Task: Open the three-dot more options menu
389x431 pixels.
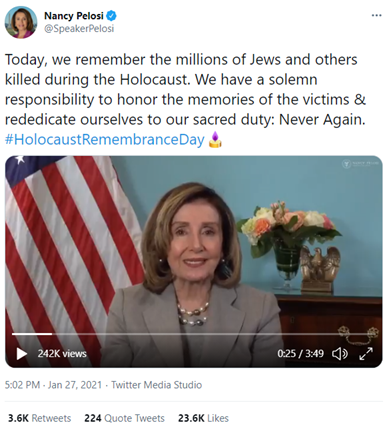Action: [376, 15]
